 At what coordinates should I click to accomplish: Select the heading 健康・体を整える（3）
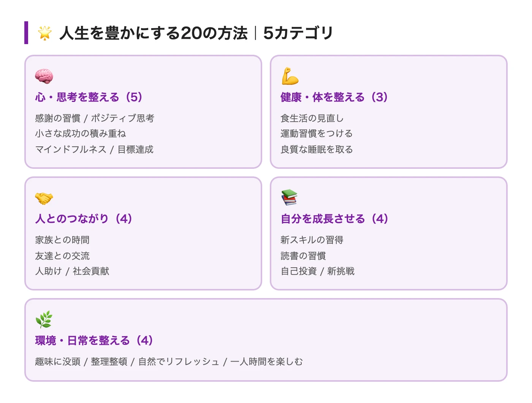tap(334, 97)
